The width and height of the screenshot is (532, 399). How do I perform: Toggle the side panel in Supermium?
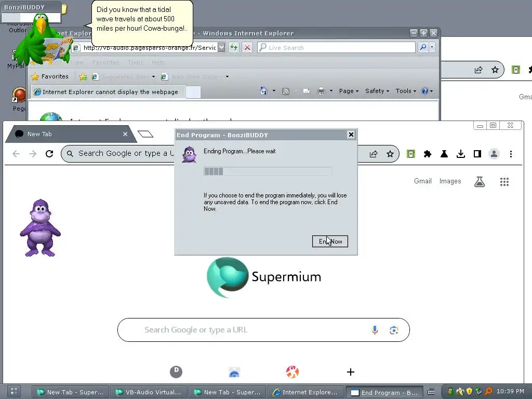click(477, 154)
